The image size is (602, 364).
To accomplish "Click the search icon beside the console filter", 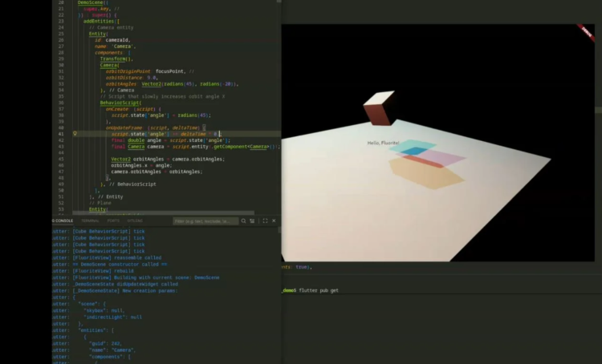I will pos(244,220).
